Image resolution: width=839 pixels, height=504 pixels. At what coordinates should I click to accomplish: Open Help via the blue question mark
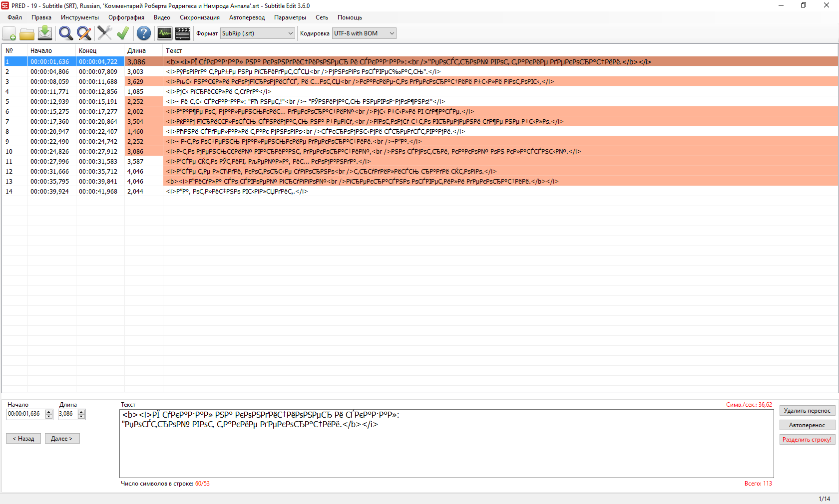144,33
